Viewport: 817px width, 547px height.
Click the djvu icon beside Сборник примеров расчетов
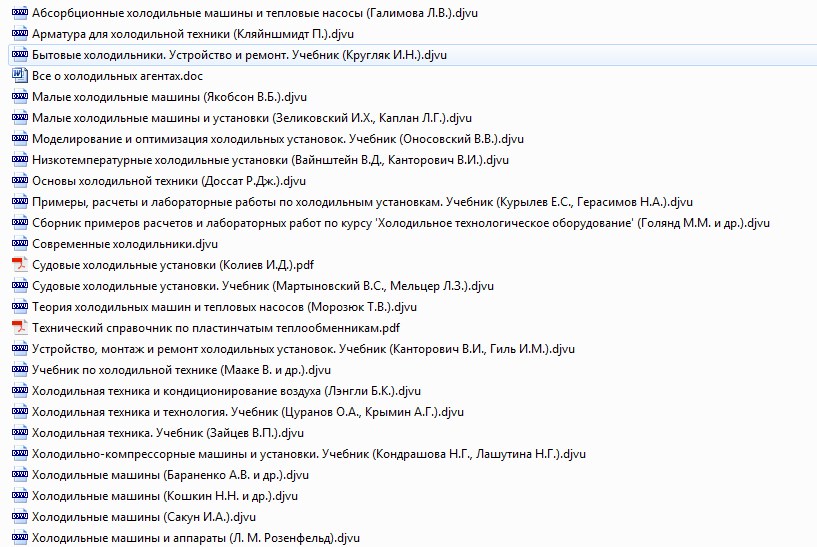pos(20,222)
